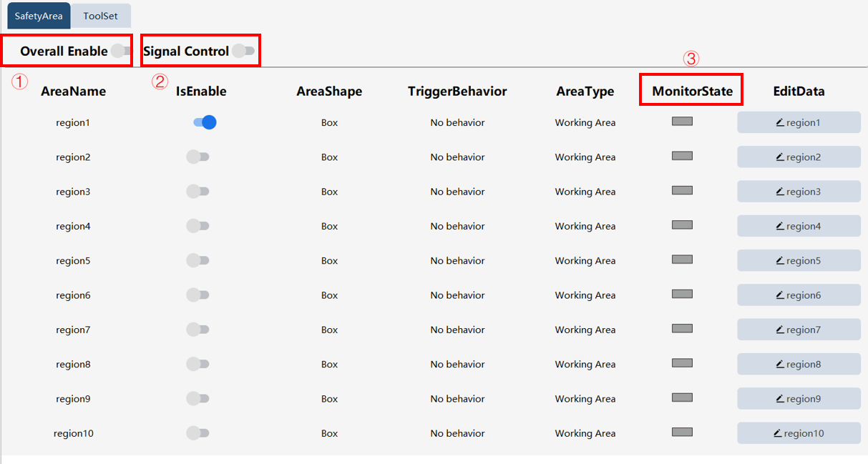The height and width of the screenshot is (464, 868).
Task: Click the region3 edit data button
Action: [x=799, y=191]
